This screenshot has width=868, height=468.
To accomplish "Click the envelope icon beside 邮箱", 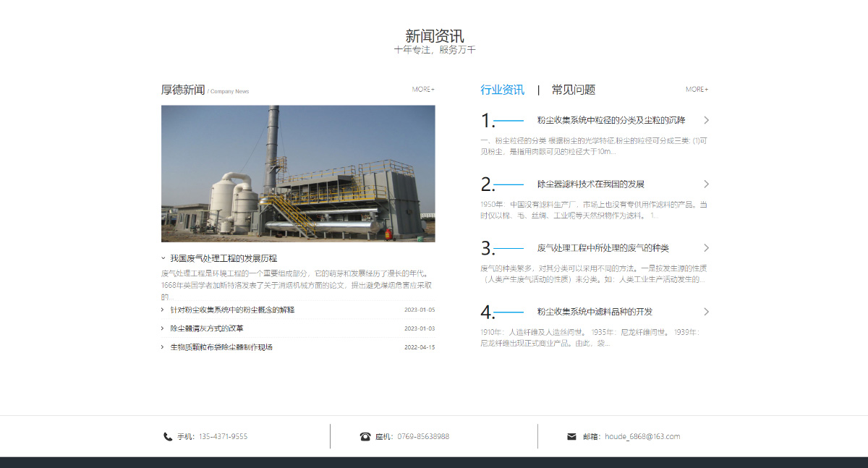I will click(x=571, y=436).
